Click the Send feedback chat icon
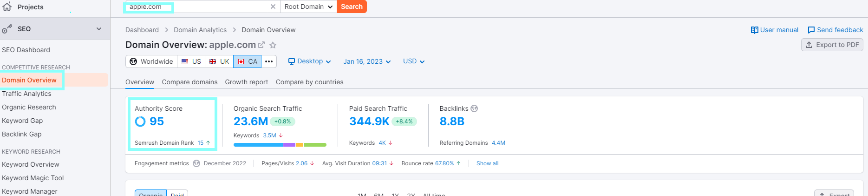 811,30
